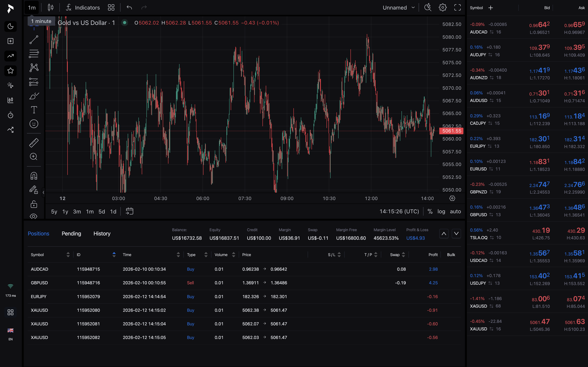
Task: Switch to the Pending tab
Action: [x=71, y=234]
